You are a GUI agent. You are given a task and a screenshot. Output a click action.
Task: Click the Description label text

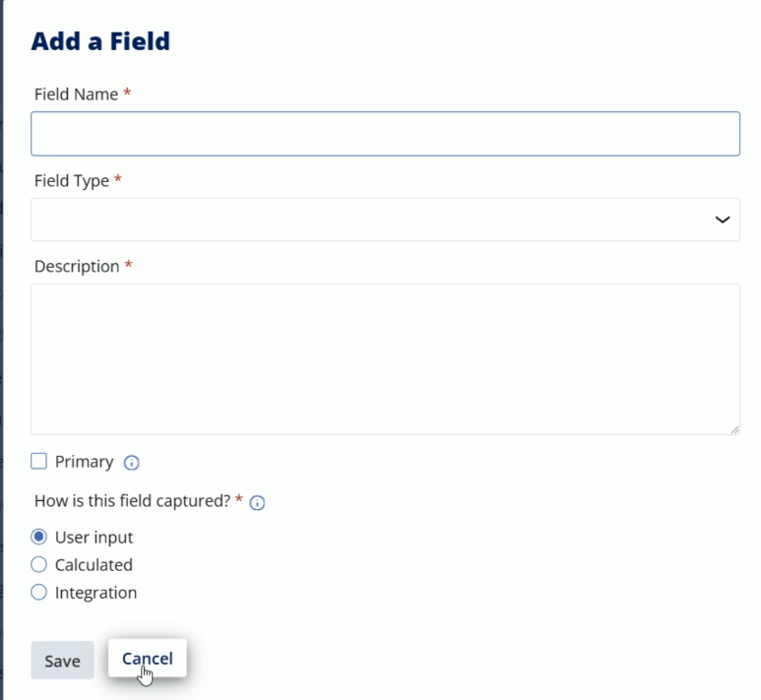tap(77, 267)
